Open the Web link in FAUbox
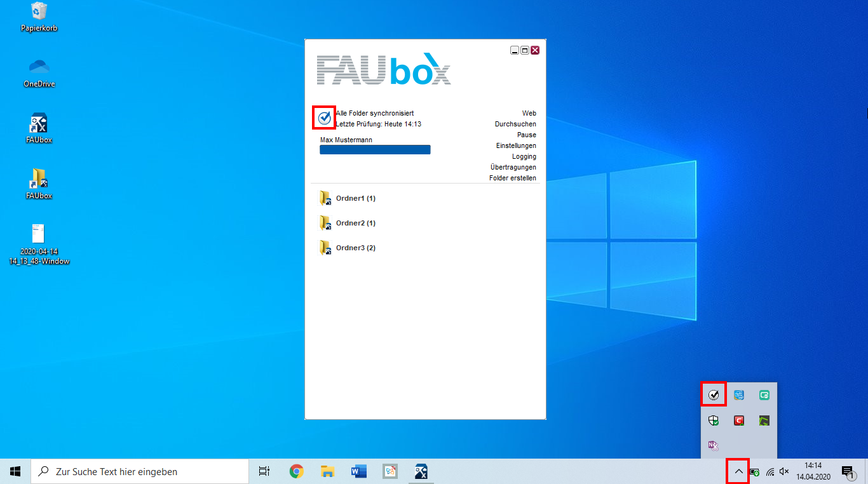This screenshot has height=484, width=868. pyautogui.click(x=529, y=113)
